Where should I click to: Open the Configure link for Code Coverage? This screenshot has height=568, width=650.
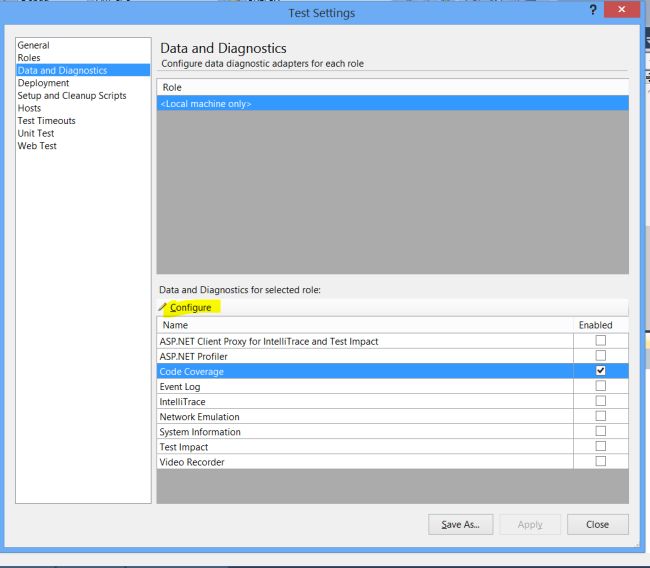[x=191, y=308]
